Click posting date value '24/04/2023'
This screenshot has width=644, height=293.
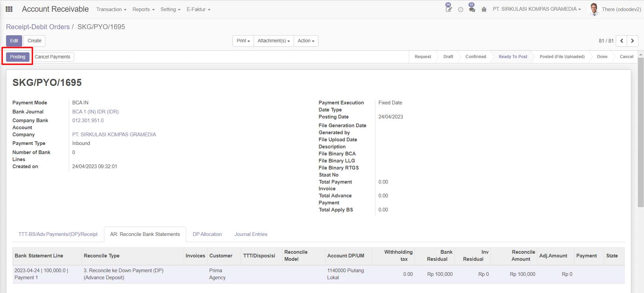pos(391,117)
